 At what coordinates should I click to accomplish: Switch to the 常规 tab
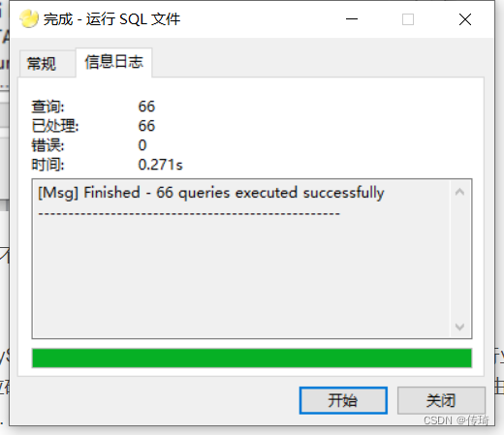[42, 64]
